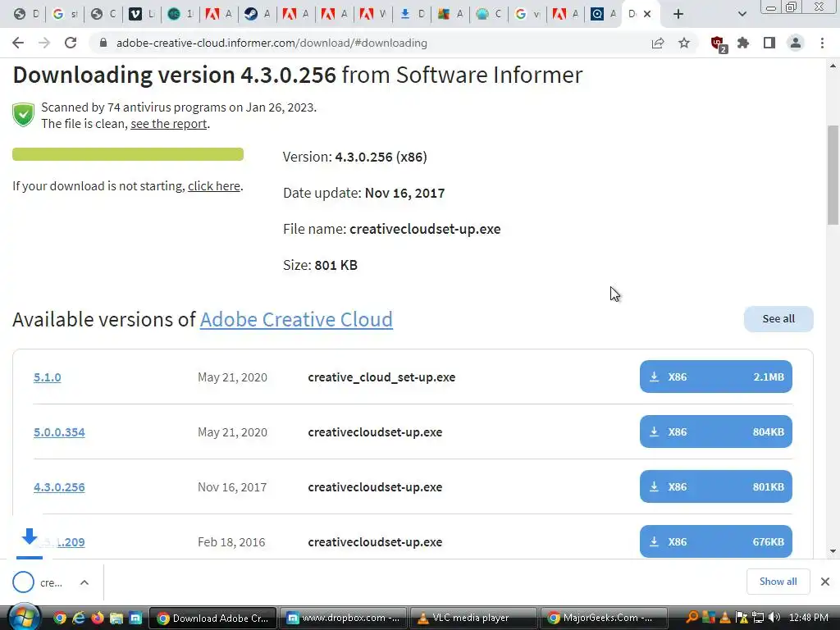
Task: Open the downloading 'cre...' file item
Action: (38, 582)
